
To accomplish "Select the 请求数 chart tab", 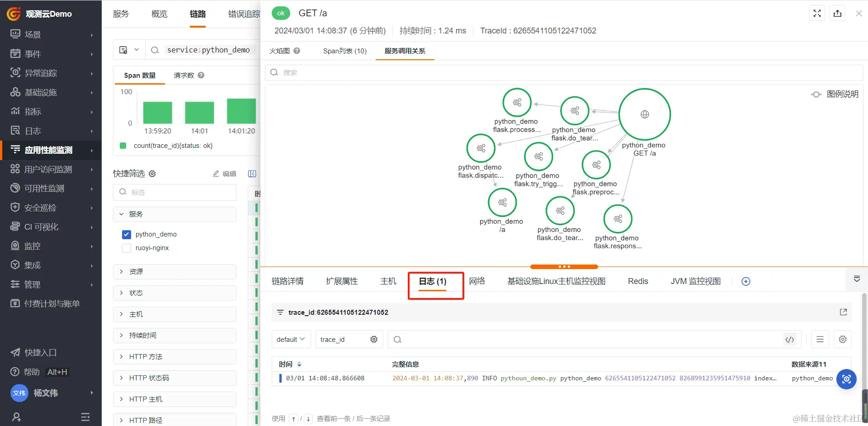I will click(x=184, y=75).
